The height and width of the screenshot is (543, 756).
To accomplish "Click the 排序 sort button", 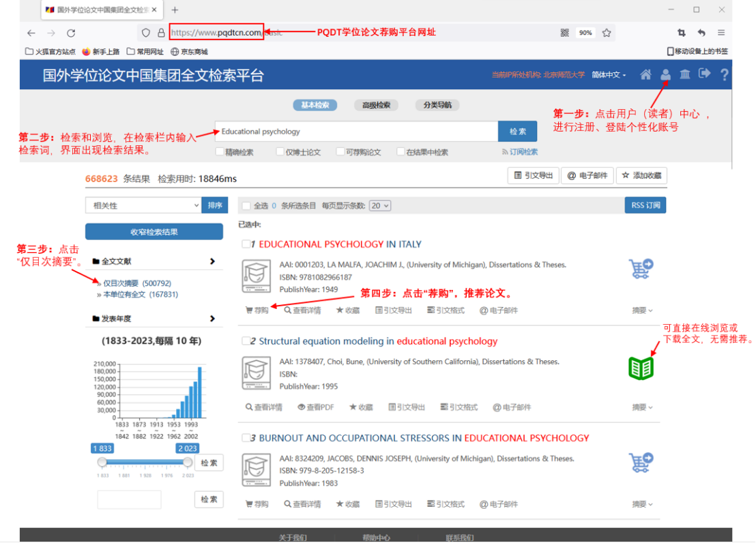I will click(214, 205).
